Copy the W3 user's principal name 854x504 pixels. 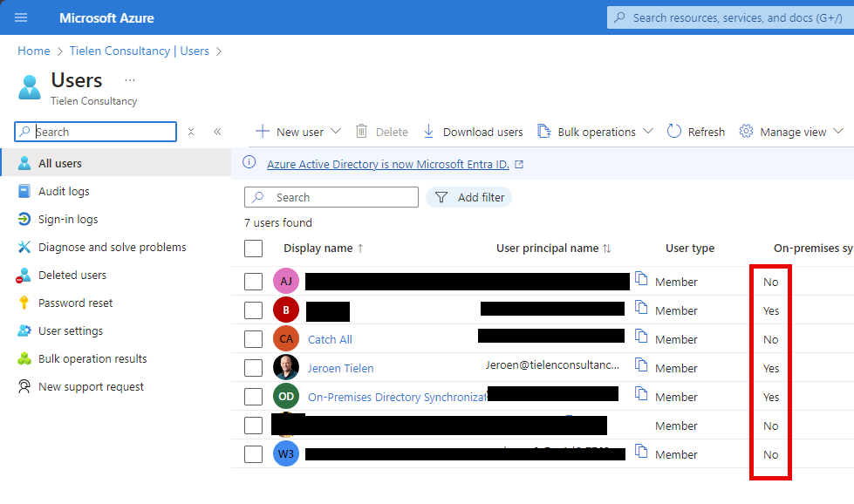tap(641, 451)
